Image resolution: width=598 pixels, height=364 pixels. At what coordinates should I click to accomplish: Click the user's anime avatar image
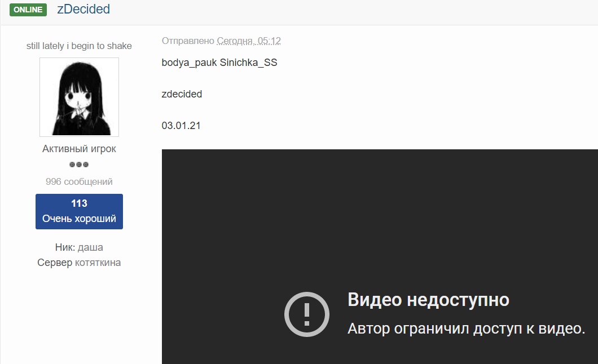coord(79,97)
